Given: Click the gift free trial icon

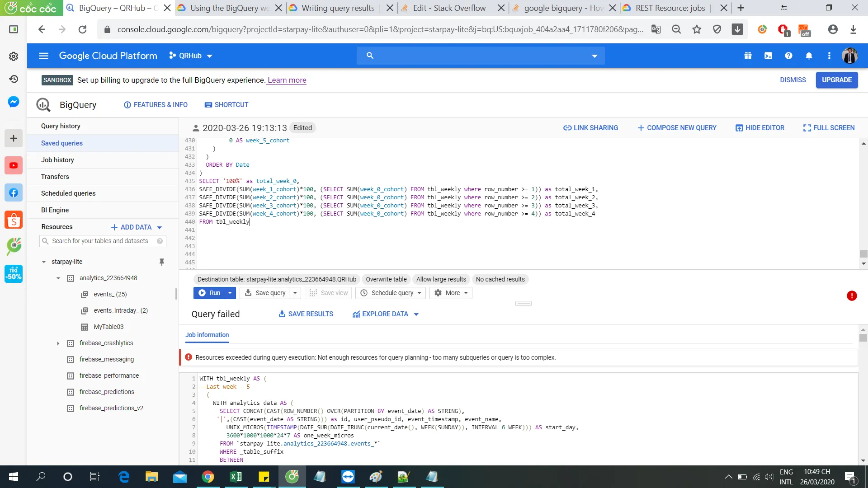Looking at the screenshot, I should click(x=748, y=56).
